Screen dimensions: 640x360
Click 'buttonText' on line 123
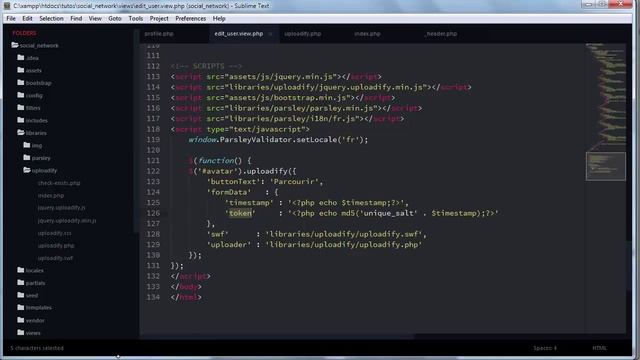pyautogui.click(x=233, y=182)
